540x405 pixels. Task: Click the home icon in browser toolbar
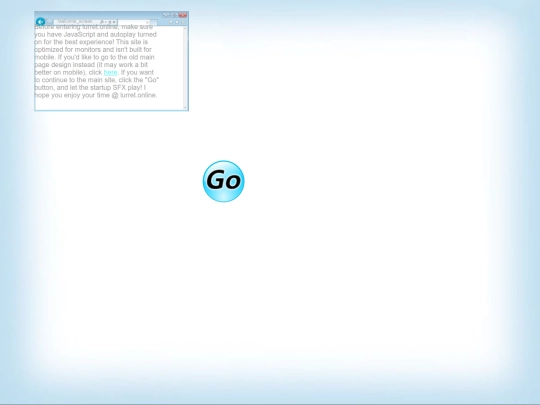pos(171,22)
